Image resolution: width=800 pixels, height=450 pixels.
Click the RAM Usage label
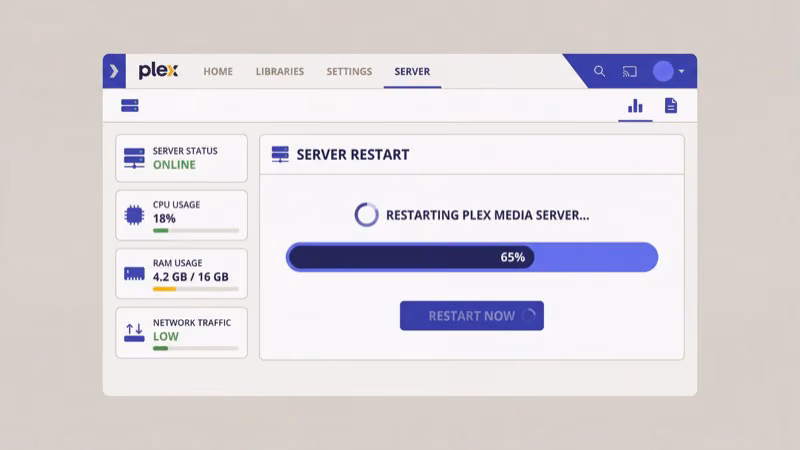coord(178,263)
